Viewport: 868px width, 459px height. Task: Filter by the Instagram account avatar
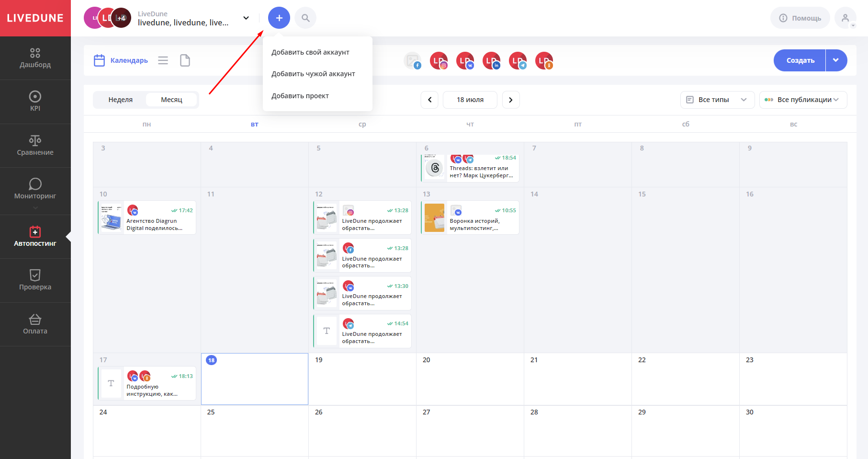click(439, 61)
